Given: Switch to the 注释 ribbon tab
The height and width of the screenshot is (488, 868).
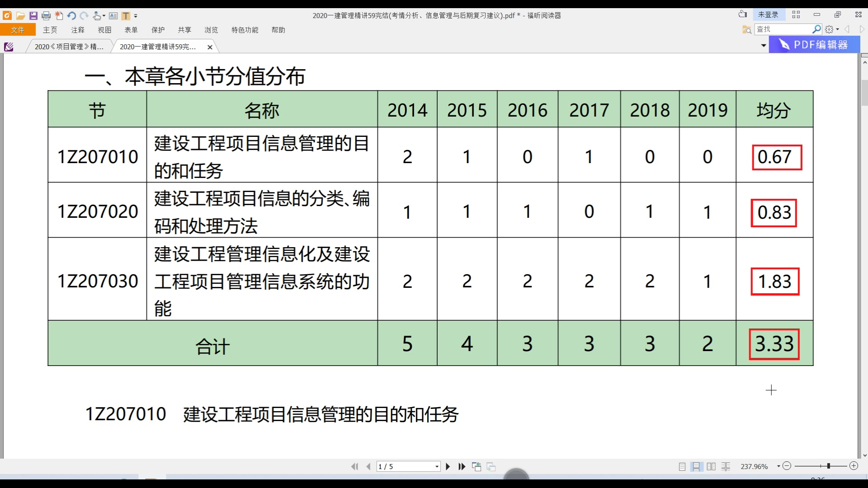Looking at the screenshot, I should [x=78, y=30].
